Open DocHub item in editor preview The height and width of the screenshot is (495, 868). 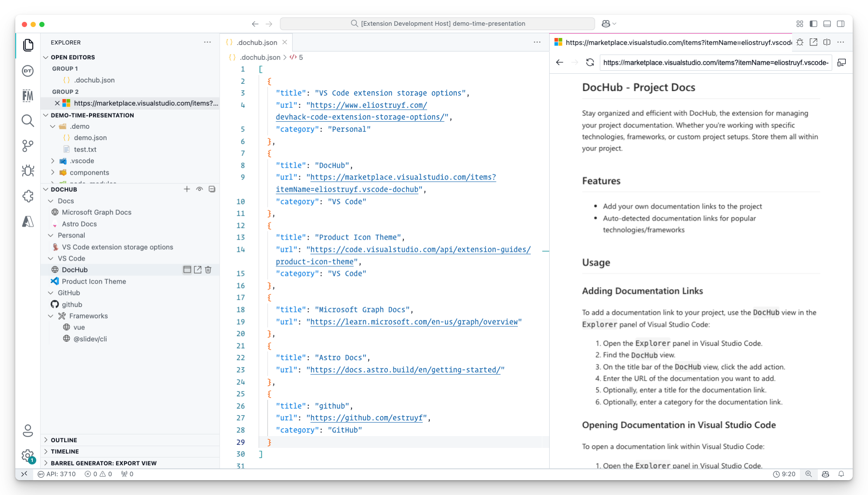[187, 270]
